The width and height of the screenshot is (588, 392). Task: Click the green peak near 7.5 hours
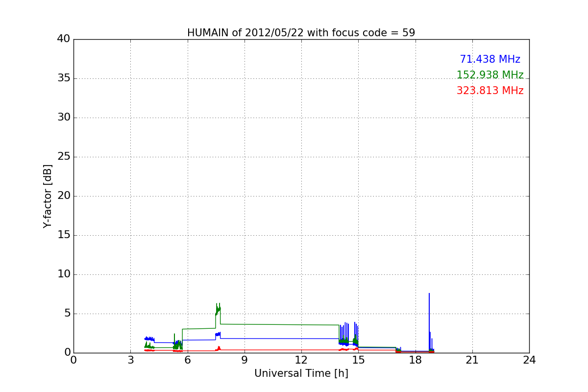[x=218, y=309]
